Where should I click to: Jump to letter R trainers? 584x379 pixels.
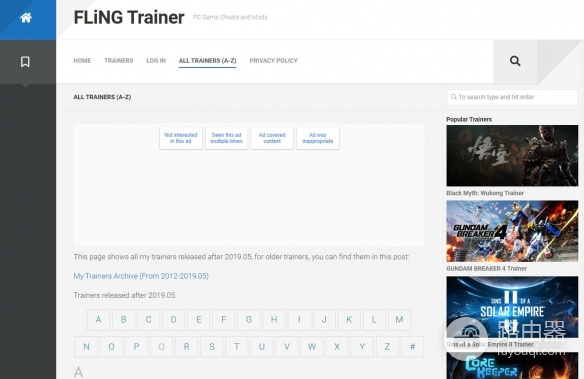click(x=187, y=347)
